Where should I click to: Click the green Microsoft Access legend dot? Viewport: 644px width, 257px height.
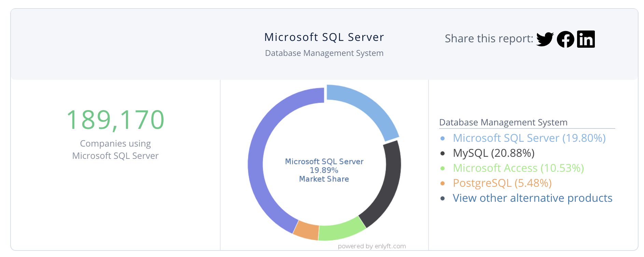tap(443, 168)
